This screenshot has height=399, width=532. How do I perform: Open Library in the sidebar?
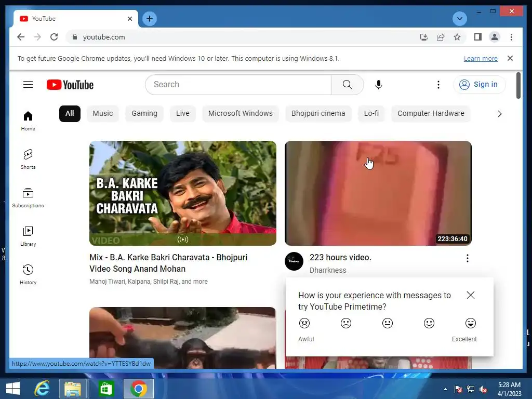(28, 236)
